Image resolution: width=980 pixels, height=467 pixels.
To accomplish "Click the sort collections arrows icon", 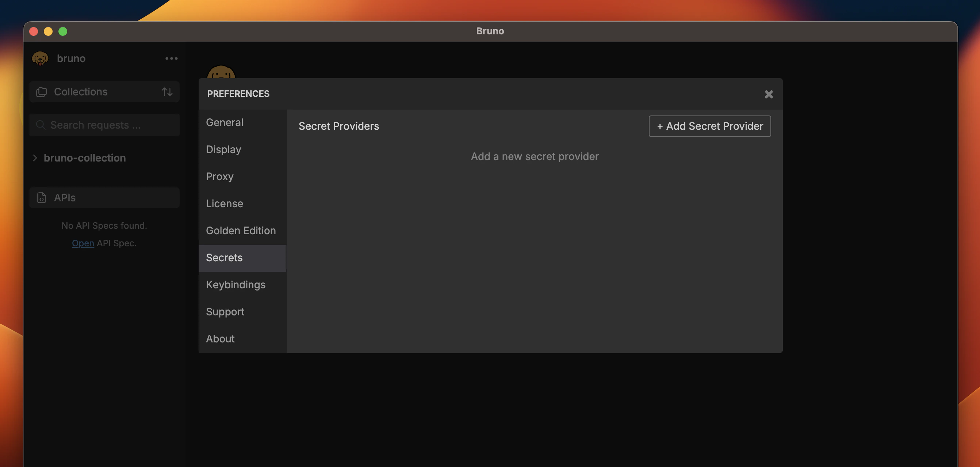I will pyautogui.click(x=167, y=92).
